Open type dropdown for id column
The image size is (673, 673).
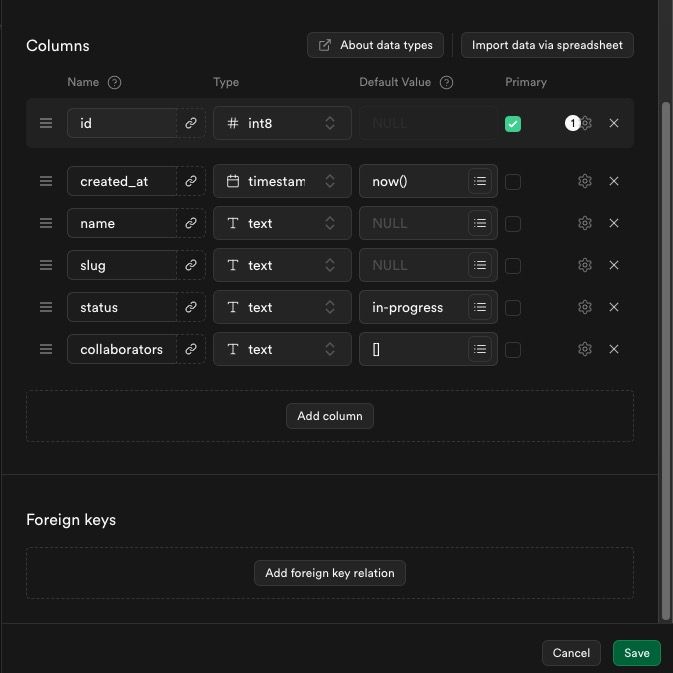pos(282,123)
